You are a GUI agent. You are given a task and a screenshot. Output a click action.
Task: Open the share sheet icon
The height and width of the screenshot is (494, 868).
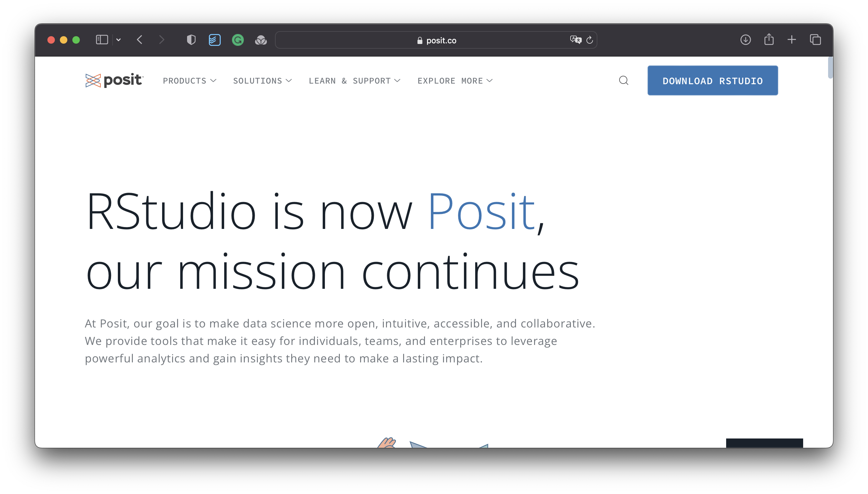pos(769,39)
